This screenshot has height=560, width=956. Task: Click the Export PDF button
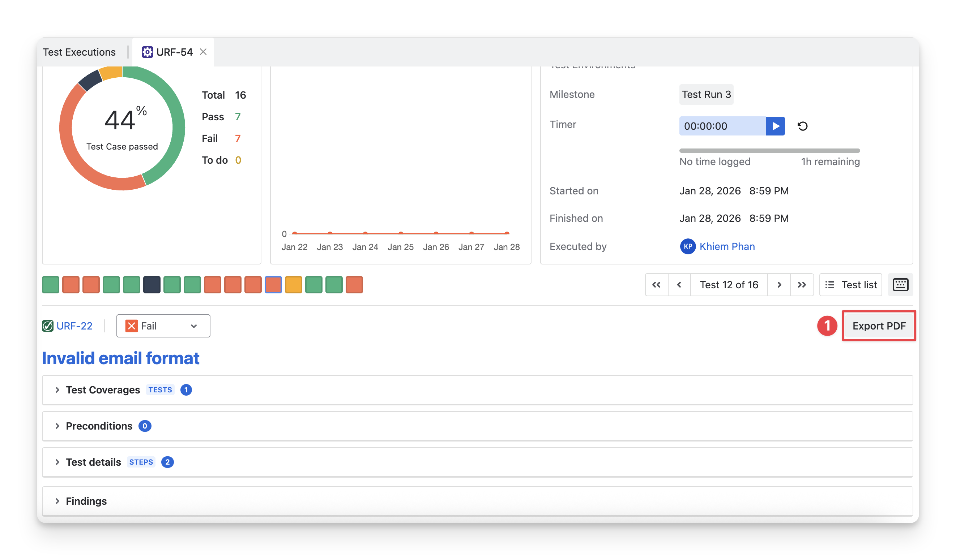tap(879, 326)
